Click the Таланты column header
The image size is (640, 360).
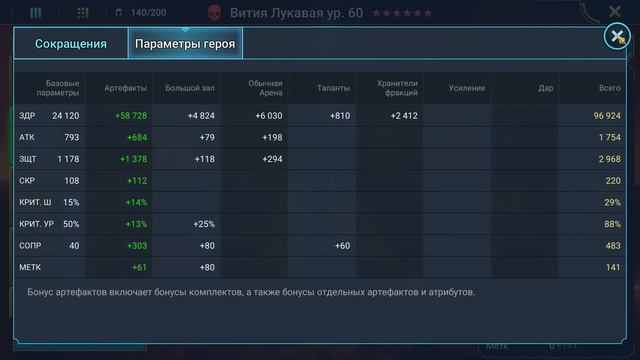(x=333, y=88)
